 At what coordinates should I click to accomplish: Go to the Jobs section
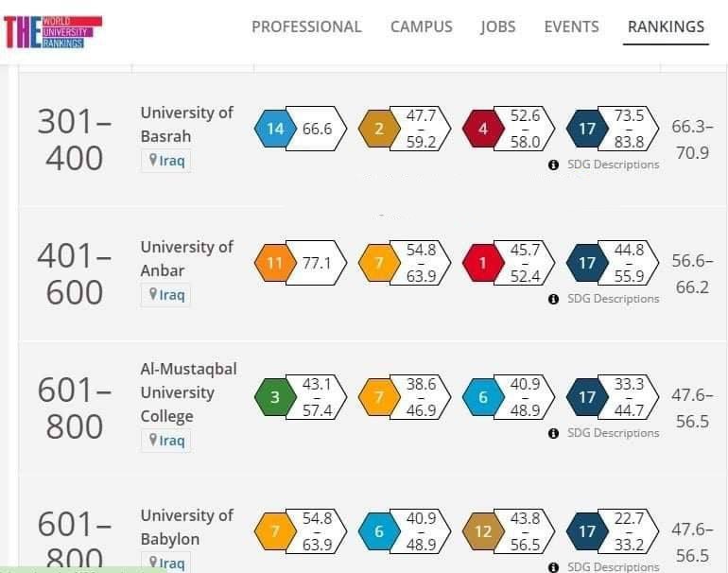pos(497,26)
